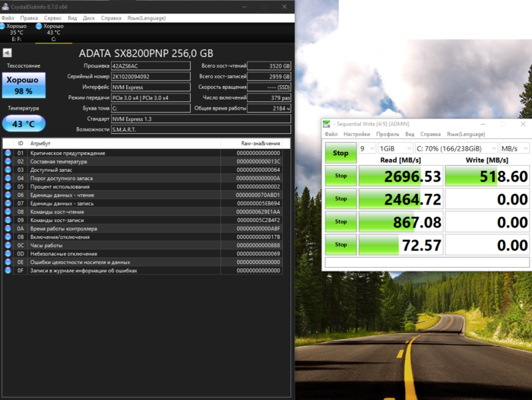The image size is (532, 400).
Task: Click the CrystalDiskMark title bar app icon
Action: click(x=326, y=124)
